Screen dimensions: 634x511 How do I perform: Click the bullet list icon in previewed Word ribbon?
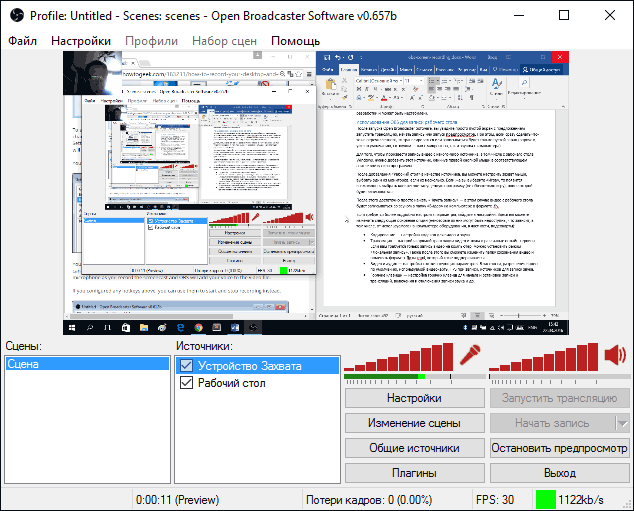tap(433, 81)
